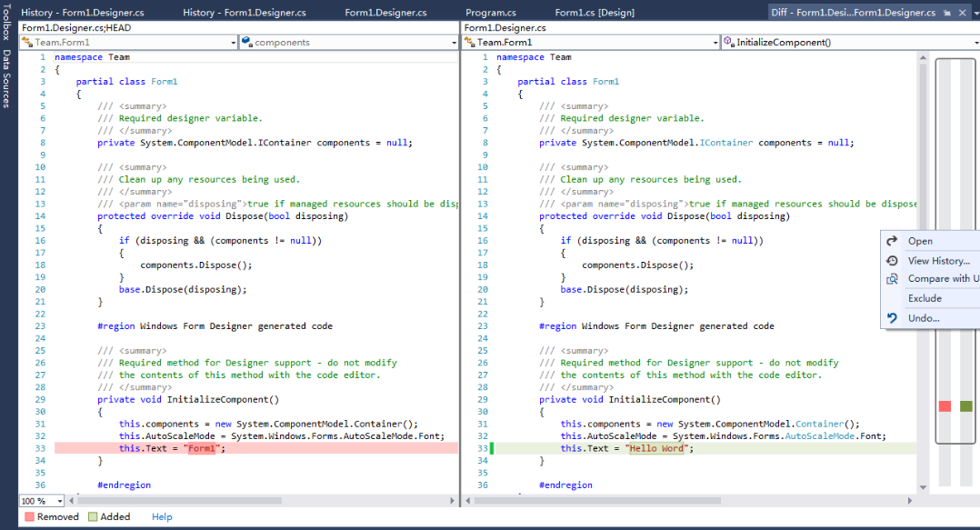Select Open from the context menu
Viewport: 980px width, 530px height.
pyautogui.click(x=920, y=240)
